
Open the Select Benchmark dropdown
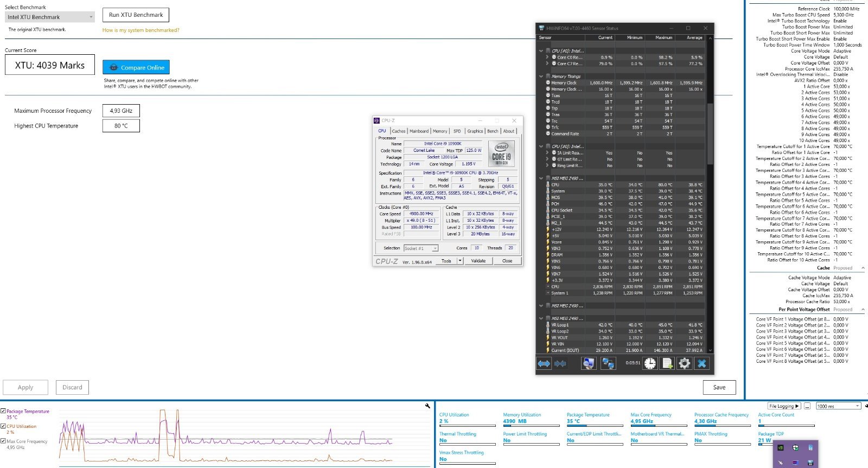(x=50, y=17)
